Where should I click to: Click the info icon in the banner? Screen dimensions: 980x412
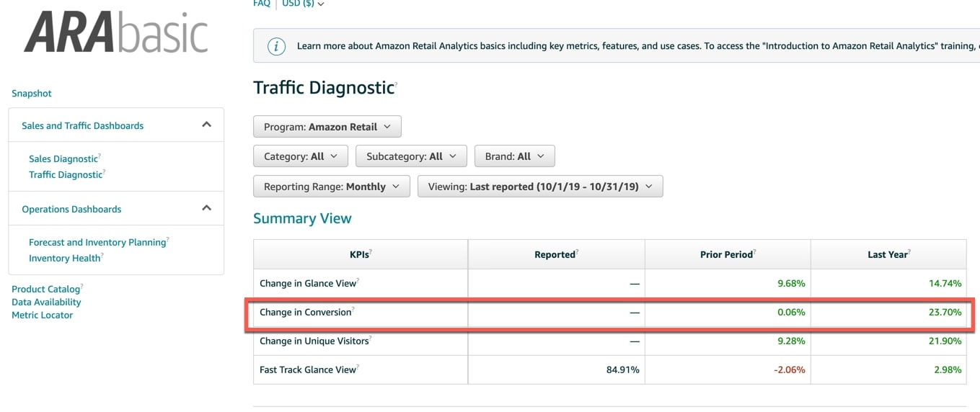click(x=276, y=46)
